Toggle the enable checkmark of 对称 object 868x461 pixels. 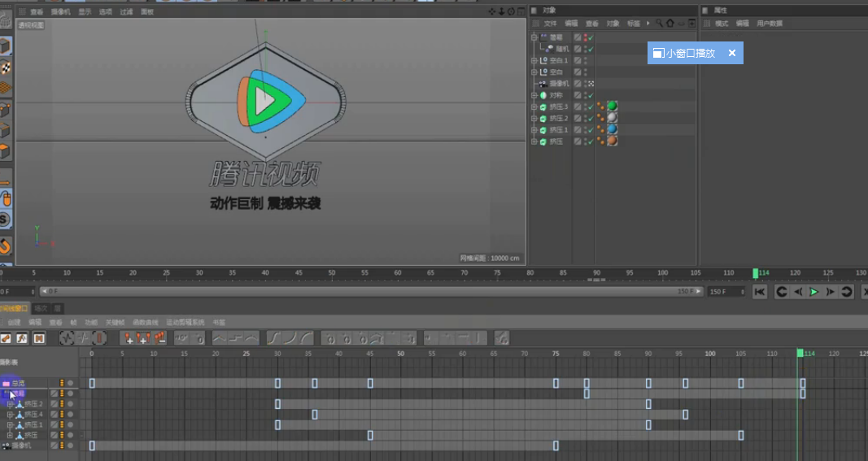point(591,95)
